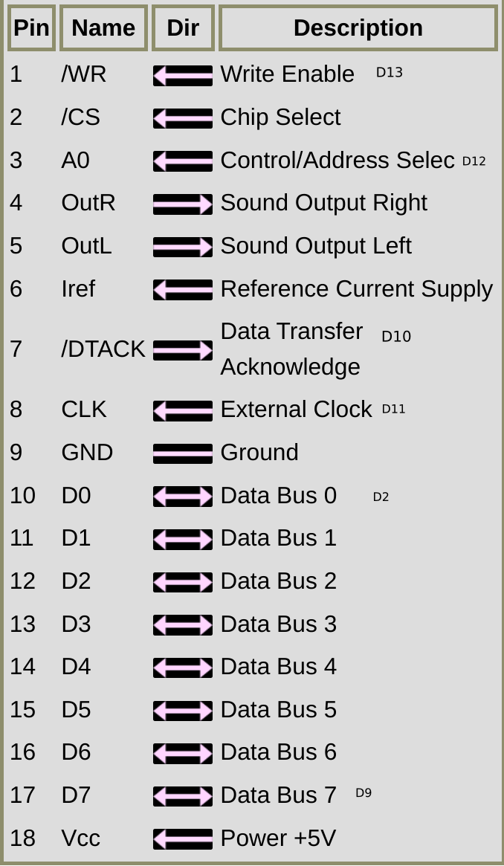Click the plain bar icon next to GND
Viewport: 504px width, 866px height.
point(183,453)
